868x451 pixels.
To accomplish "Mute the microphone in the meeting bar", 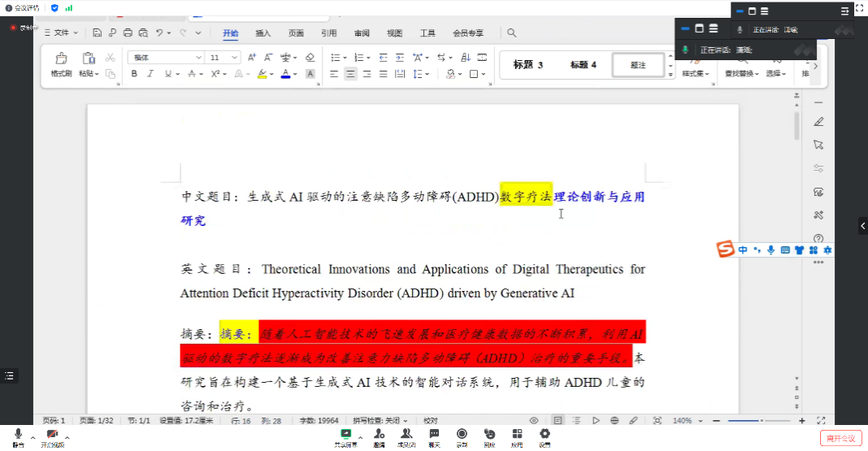I will [x=18, y=435].
